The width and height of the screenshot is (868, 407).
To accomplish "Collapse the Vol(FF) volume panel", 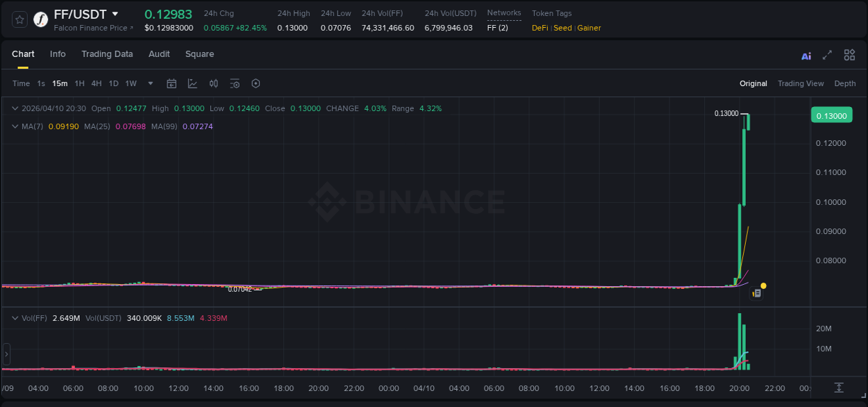I will 15,317.
